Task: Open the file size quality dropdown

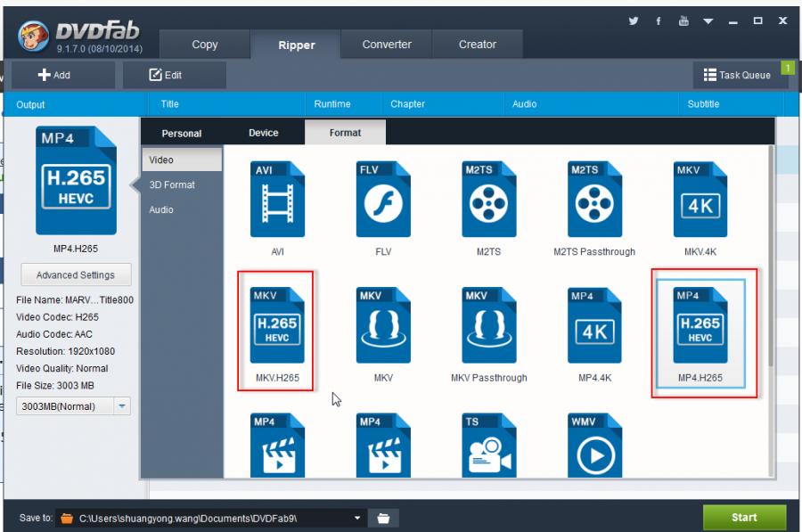Action: click(x=123, y=406)
